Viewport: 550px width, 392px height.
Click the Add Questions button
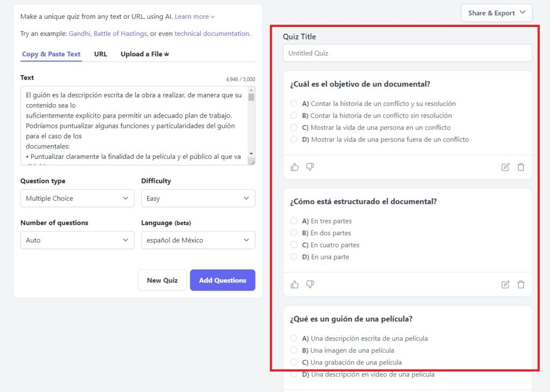pyautogui.click(x=222, y=280)
